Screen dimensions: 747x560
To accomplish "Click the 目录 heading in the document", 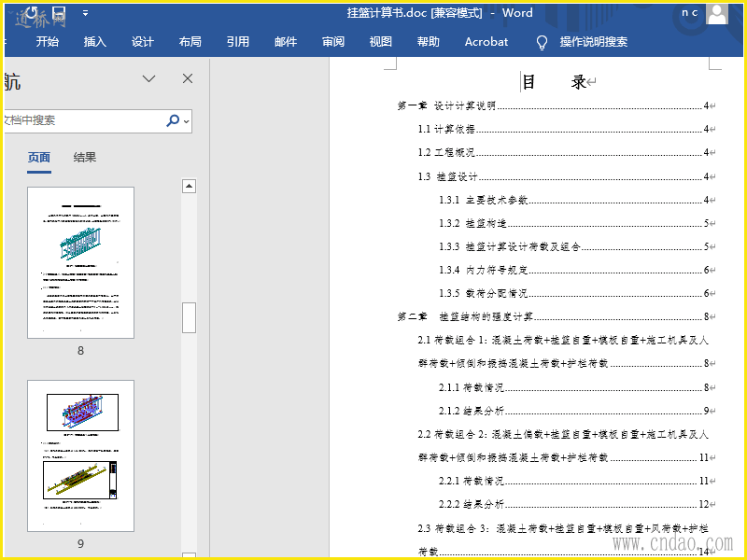I will click(x=554, y=82).
